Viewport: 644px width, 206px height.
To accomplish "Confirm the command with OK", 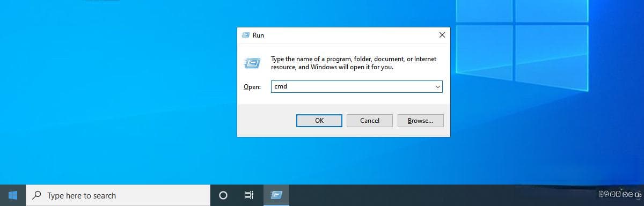I will tap(319, 121).
